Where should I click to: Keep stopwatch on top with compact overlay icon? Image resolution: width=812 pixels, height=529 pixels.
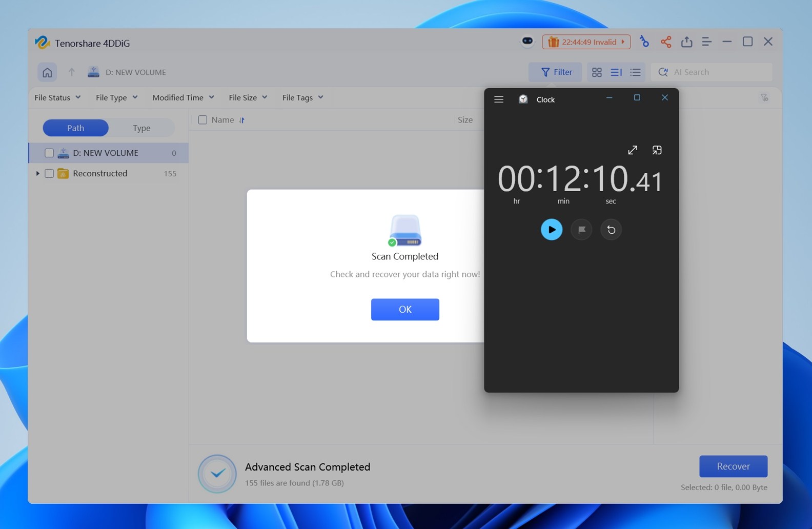click(657, 150)
